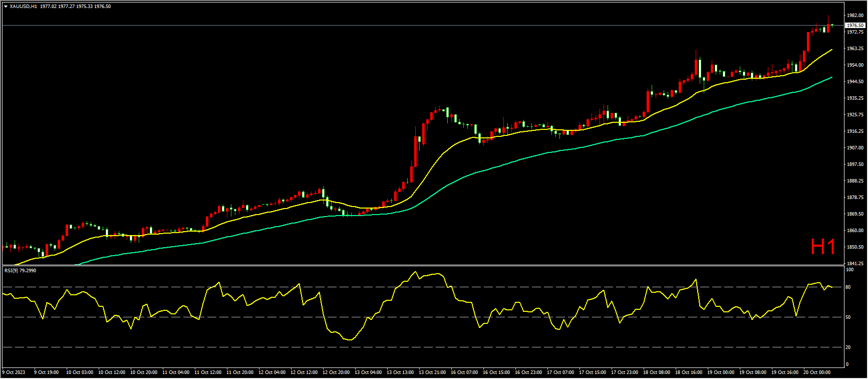The height and width of the screenshot is (379, 868).
Task: Click the RSI(9) 79.2990 indicator label
Action: click(x=20, y=271)
